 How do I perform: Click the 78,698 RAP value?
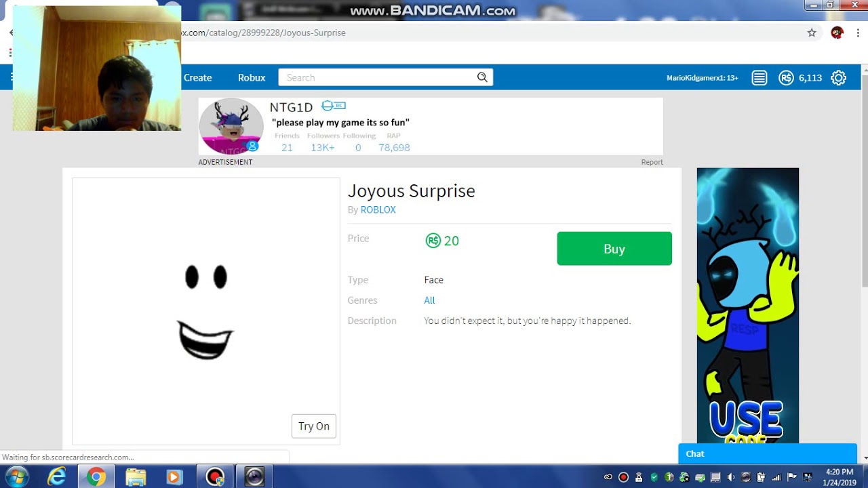pyautogui.click(x=394, y=147)
